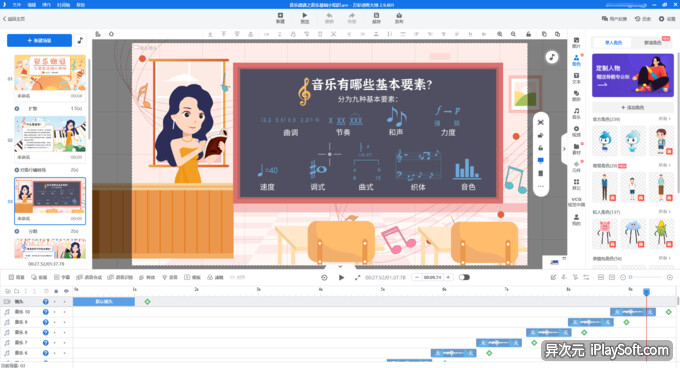Select the blue cloud character thumbnail

(633, 234)
